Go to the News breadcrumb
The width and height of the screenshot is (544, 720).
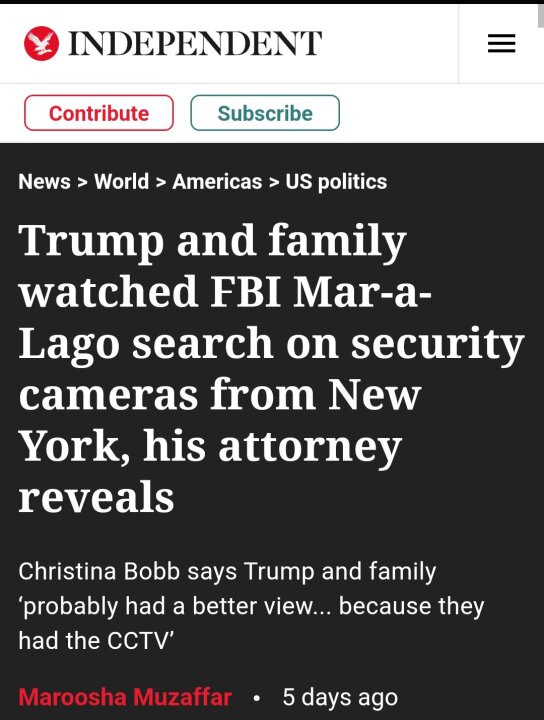[x=45, y=181]
